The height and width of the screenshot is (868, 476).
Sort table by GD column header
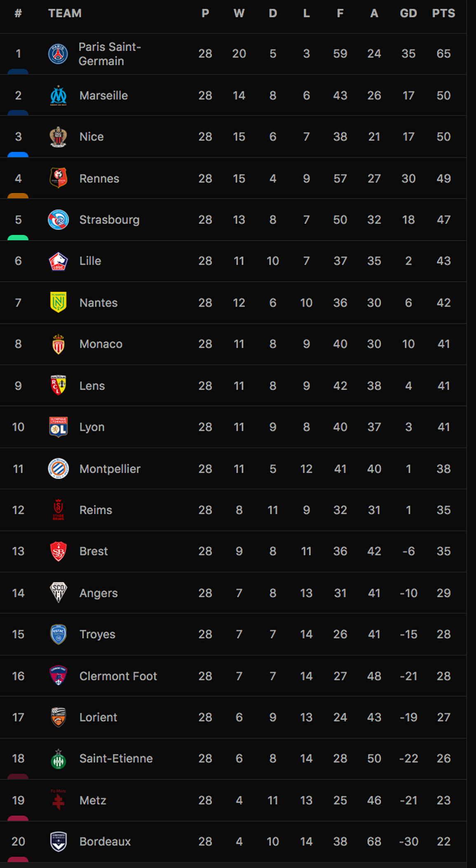click(408, 13)
